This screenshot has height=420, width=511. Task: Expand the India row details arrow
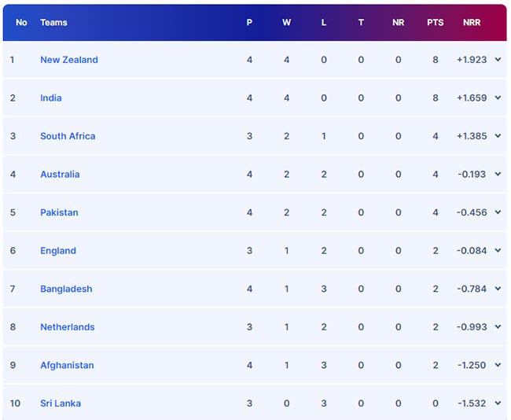[498, 98]
